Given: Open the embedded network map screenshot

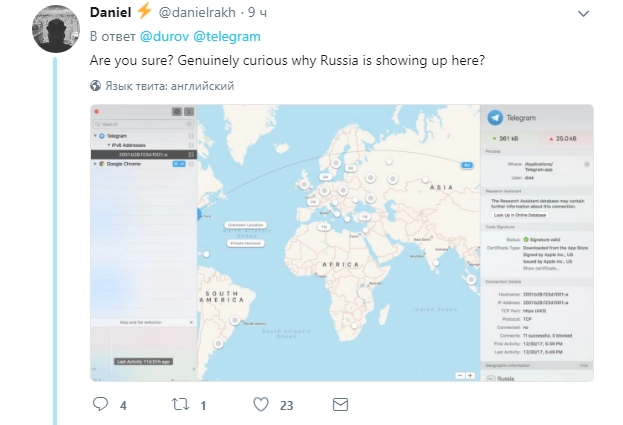Looking at the screenshot, I should click(x=342, y=242).
